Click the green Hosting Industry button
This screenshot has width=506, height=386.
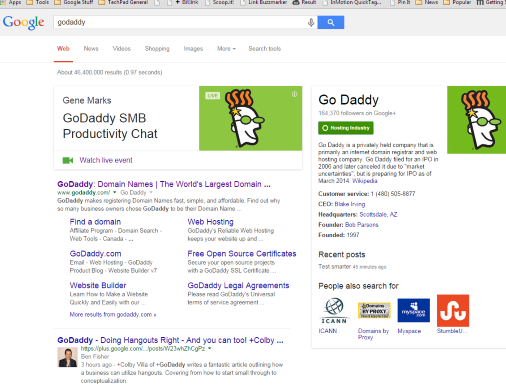click(x=346, y=128)
